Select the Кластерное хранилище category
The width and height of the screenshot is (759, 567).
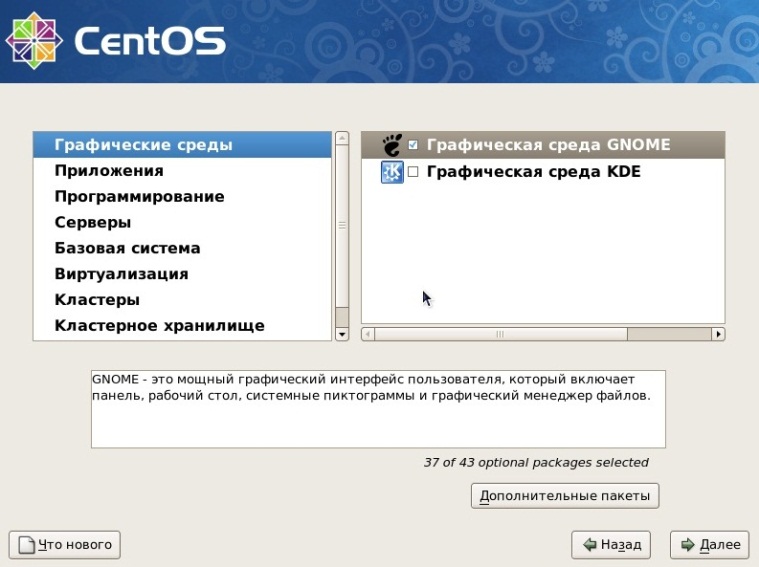click(x=182, y=326)
